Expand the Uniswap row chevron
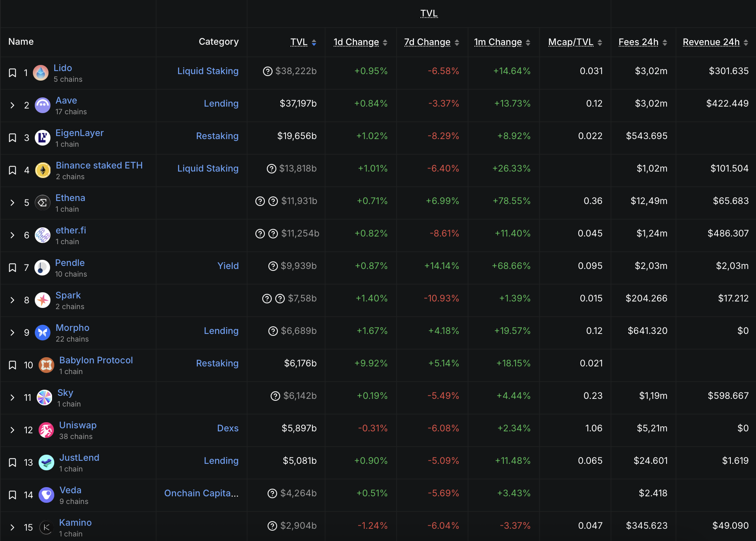 (13, 430)
